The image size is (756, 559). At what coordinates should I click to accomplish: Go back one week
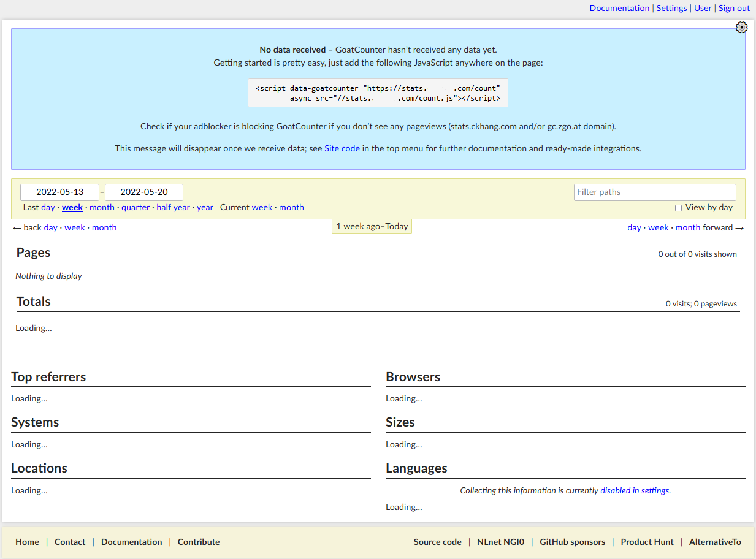75,227
